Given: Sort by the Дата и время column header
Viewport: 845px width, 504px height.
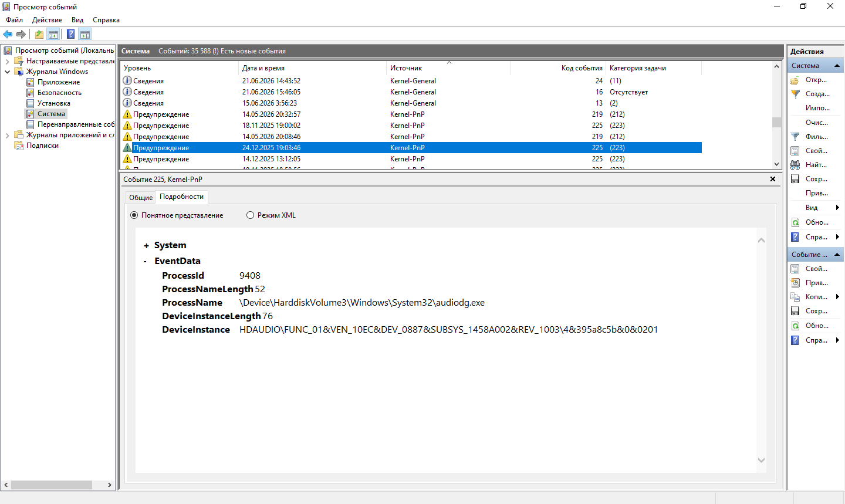Looking at the screenshot, I should coord(312,68).
